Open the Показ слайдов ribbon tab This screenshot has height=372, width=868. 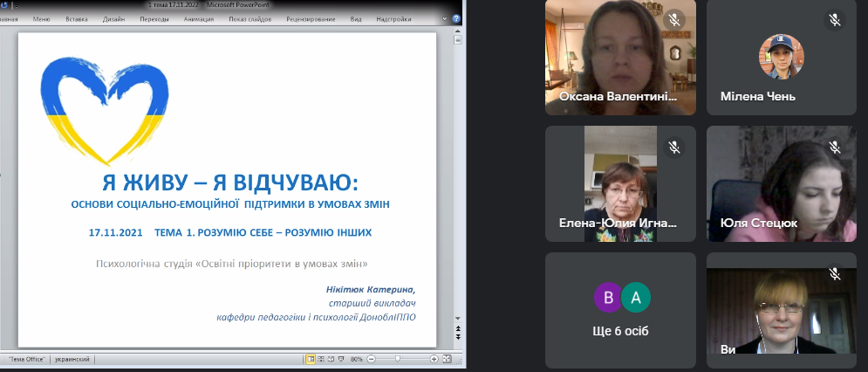[250, 19]
